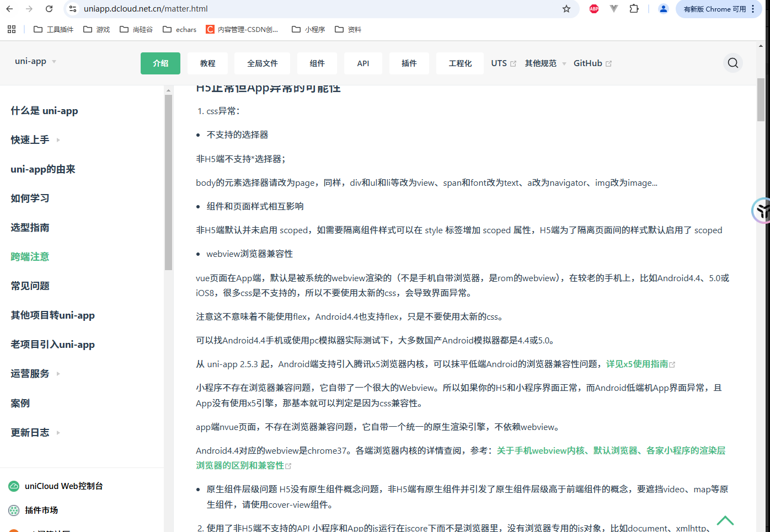Open 关于手机webview内核 article link
This screenshot has height=532, width=770.
coord(611,450)
